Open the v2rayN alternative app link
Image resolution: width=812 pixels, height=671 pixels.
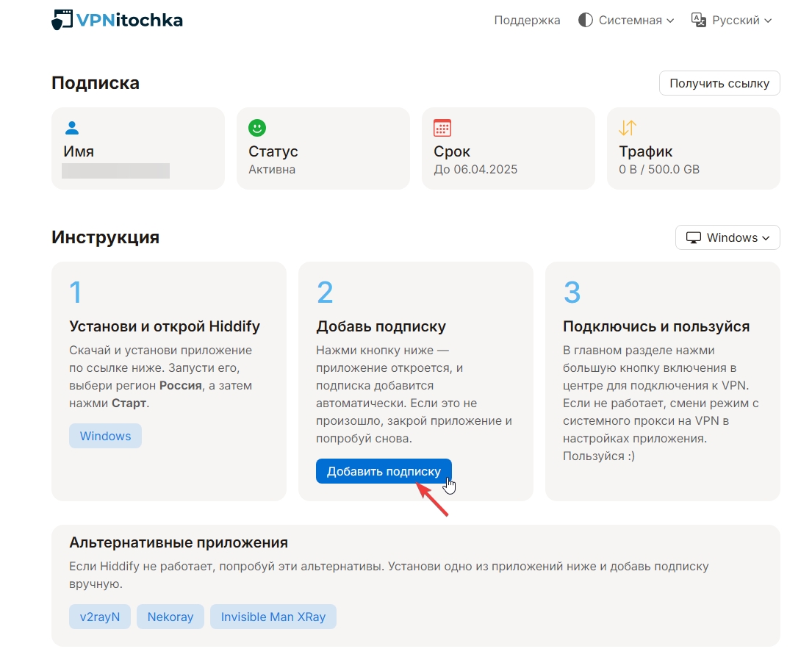[99, 617]
